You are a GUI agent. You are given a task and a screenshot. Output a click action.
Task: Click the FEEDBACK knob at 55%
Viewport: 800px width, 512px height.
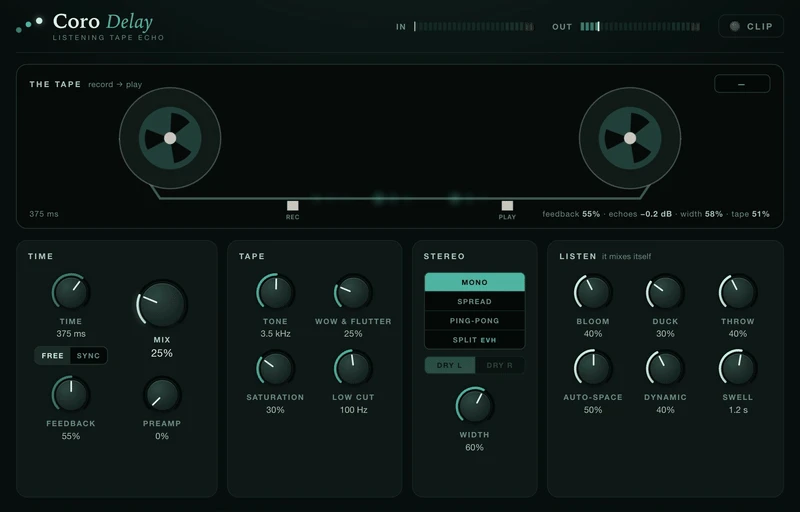[71, 394]
